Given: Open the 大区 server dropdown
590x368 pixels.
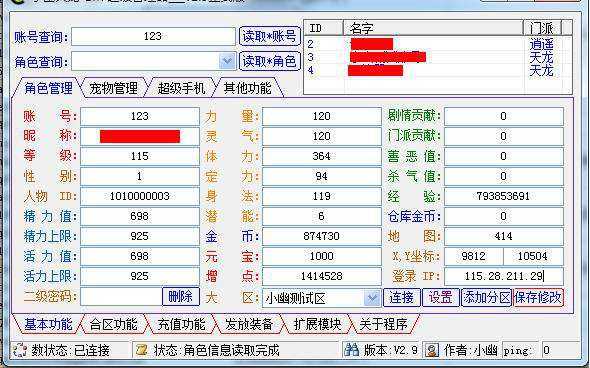Looking at the screenshot, I should coord(372,298).
